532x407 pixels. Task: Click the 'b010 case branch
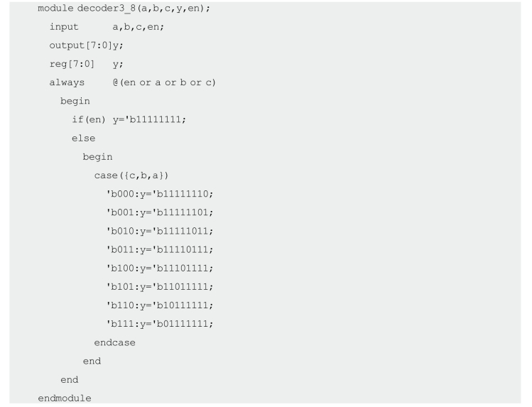[160, 232]
